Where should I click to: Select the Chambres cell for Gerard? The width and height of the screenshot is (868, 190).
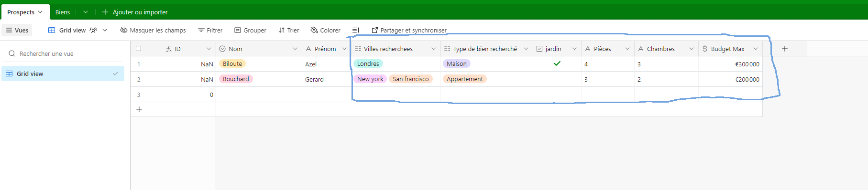(666, 79)
